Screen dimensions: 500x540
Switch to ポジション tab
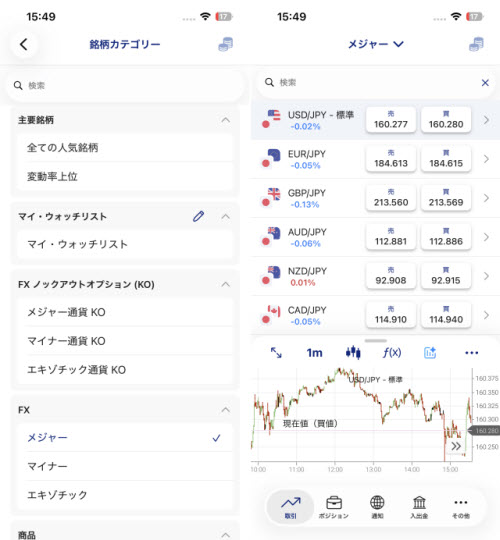coord(333,507)
